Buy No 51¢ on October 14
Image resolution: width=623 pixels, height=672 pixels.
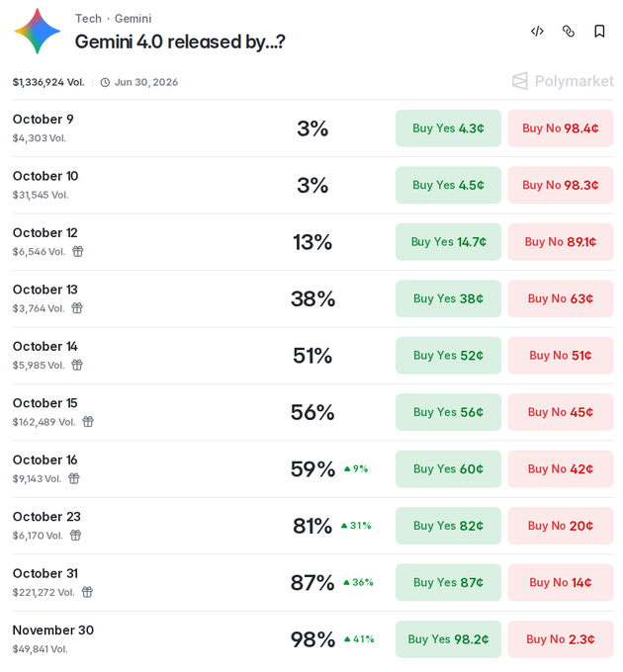pos(561,356)
